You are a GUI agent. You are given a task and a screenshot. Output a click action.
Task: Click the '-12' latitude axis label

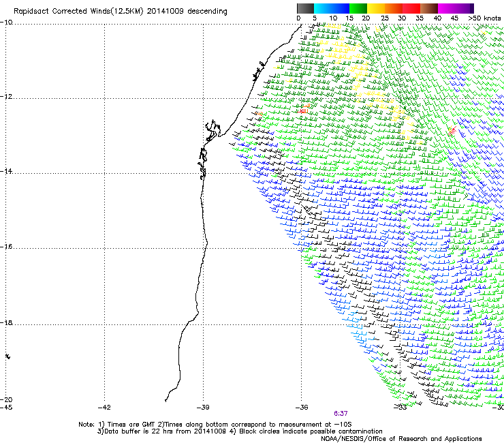[6, 97]
